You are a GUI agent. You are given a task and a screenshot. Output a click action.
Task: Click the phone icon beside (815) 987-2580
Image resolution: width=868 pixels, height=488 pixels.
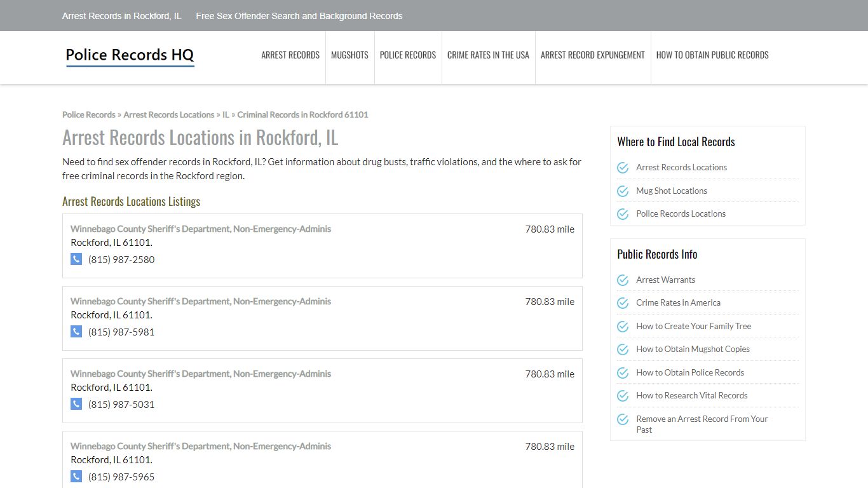point(76,259)
